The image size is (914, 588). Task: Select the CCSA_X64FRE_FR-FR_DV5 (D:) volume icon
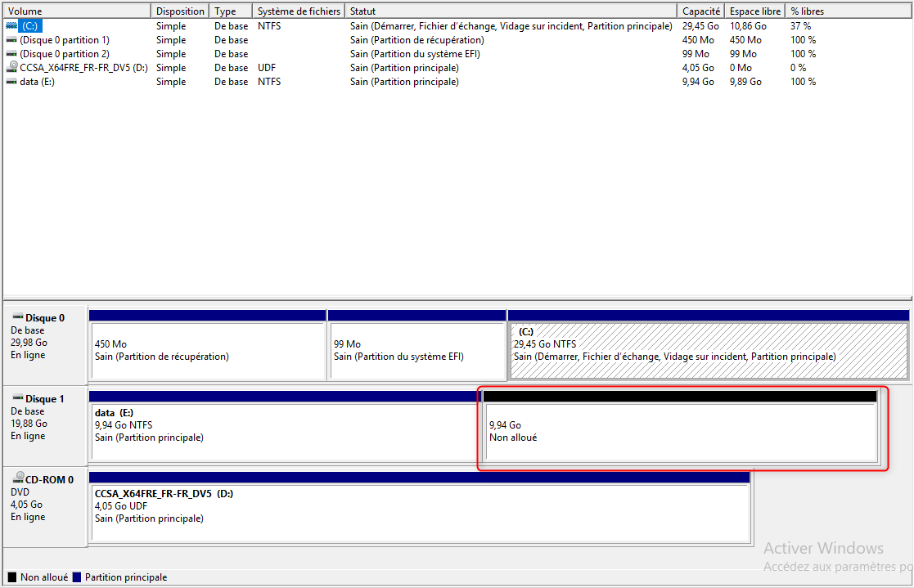[10, 67]
